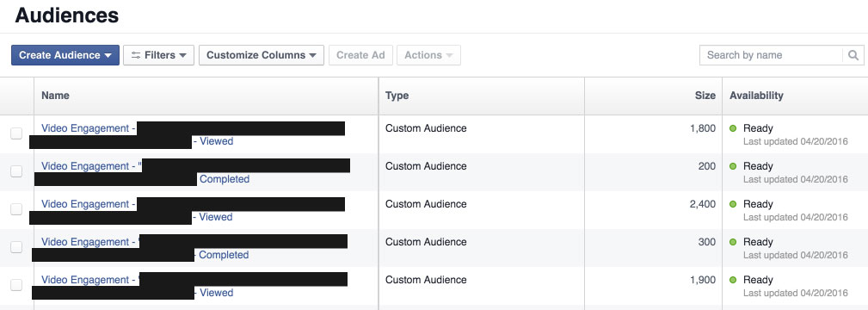The width and height of the screenshot is (868, 310).
Task: Click the Audiences page heading
Action: [x=67, y=15]
